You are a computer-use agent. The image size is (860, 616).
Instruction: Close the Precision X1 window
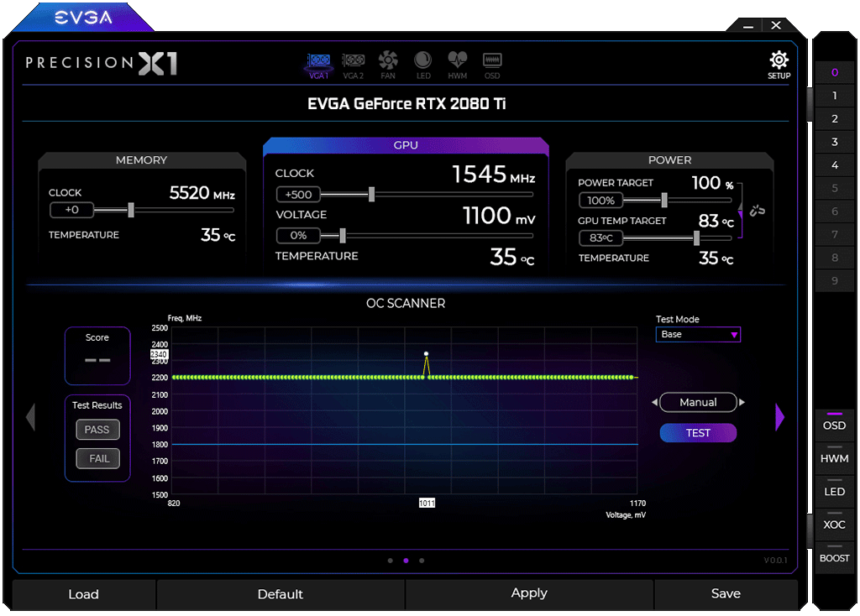(775, 25)
